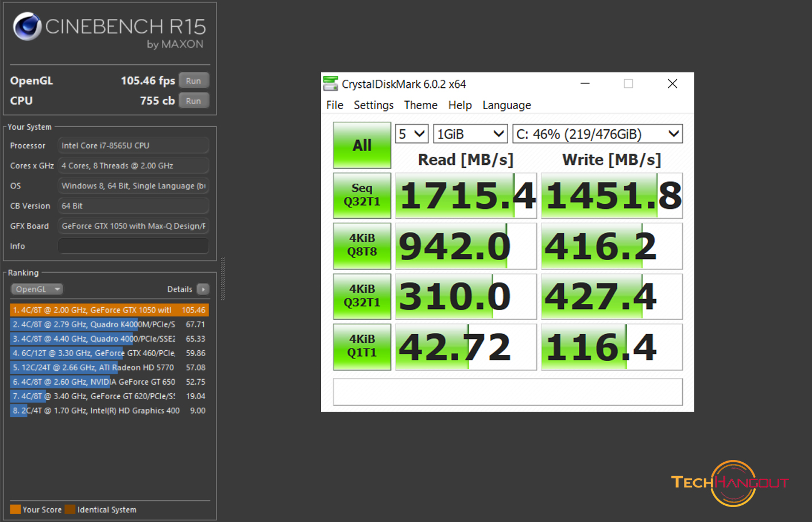Select ranking row 3 Quadro 4000
Screen dimensions: 812x522
tap(109, 339)
